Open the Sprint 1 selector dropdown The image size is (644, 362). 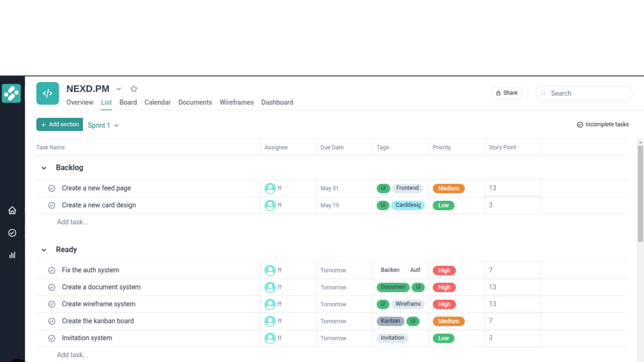[x=103, y=125]
